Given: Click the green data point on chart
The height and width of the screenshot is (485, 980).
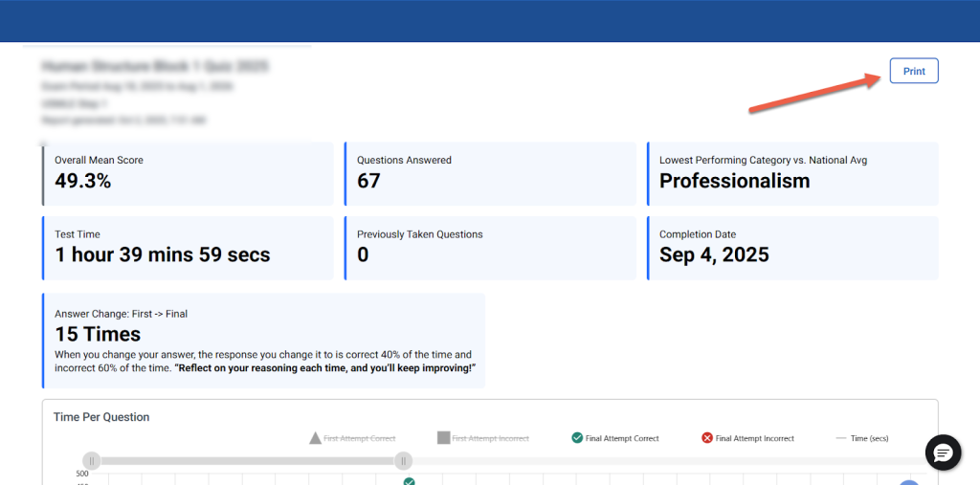Looking at the screenshot, I should click(x=409, y=481).
